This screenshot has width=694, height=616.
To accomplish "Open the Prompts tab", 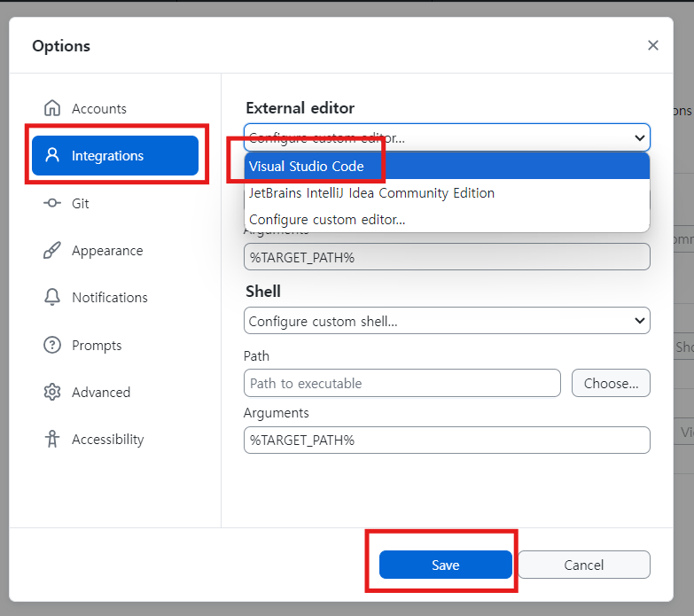I will 115,345.
